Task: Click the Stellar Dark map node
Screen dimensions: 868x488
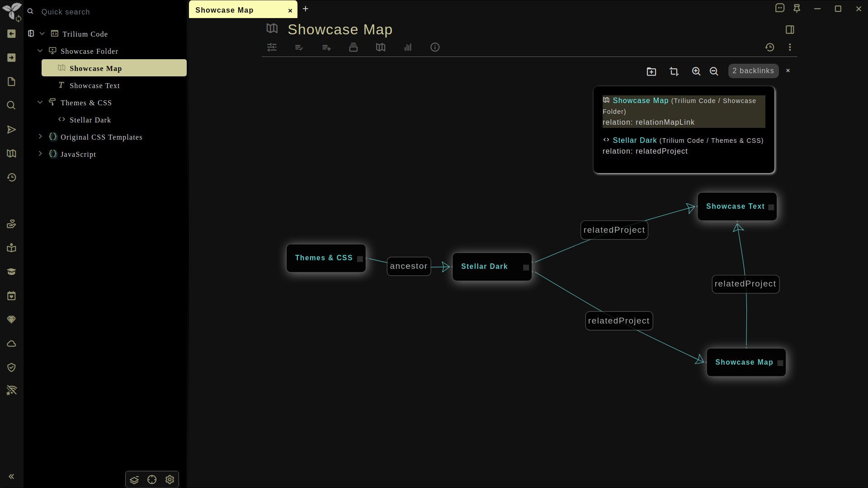Action: [x=492, y=267]
